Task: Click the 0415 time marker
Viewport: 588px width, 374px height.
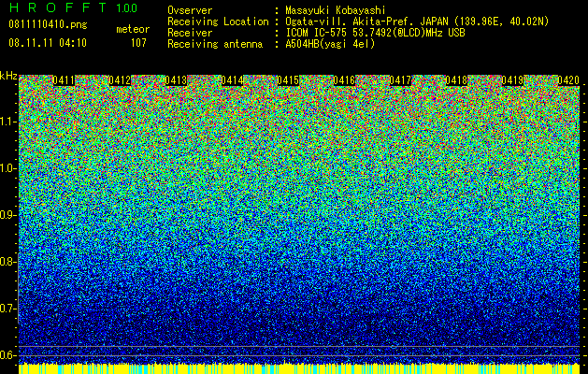Action: click(x=288, y=80)
